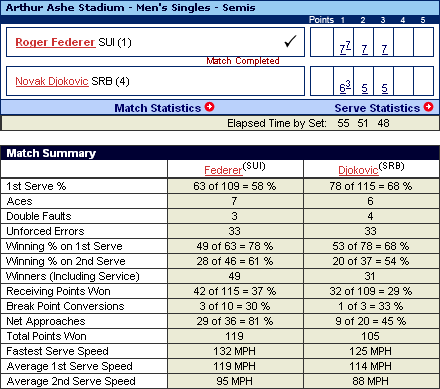440x389 pixels.
Task: Open Novak Djokovic player link
Action: pyautogui.click(x=52, y=81)
